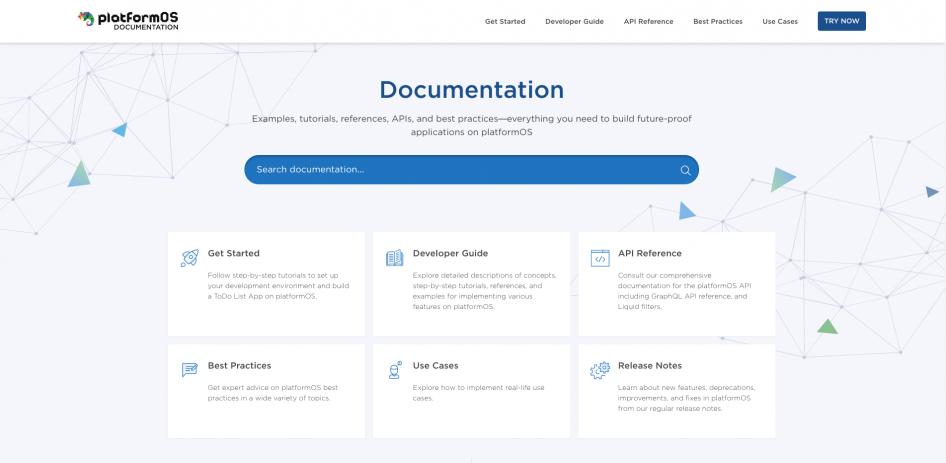
Task: Click the open book Developer Guide icon
Action: (395, 258)
